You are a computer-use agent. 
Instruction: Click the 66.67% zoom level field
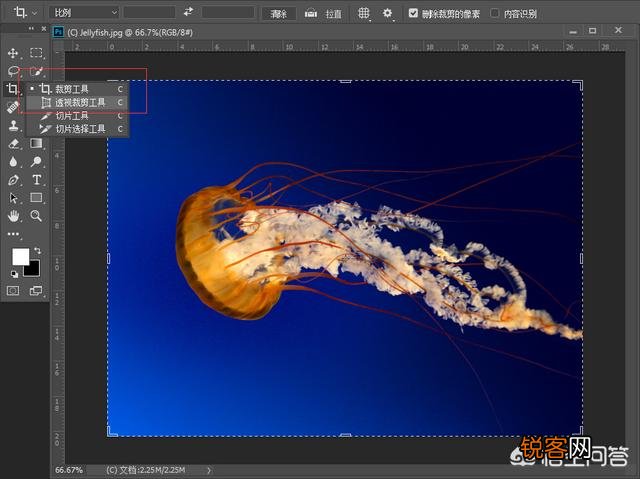coord(69,470)
